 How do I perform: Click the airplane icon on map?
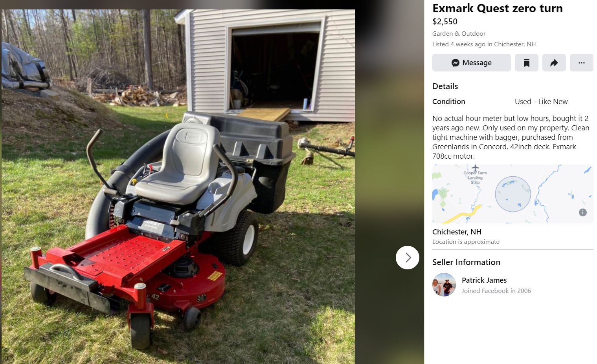point(475,168)
